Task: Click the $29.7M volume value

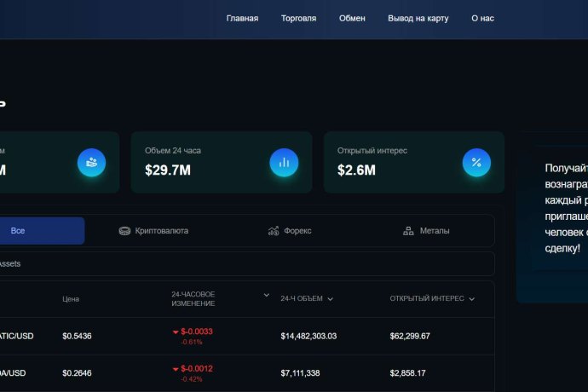Action: pos(168,170)
